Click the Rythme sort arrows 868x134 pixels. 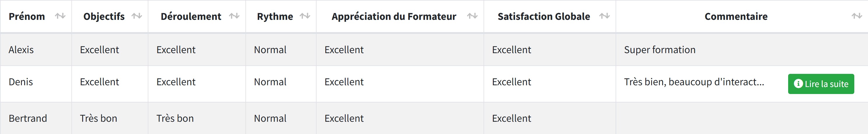[x=305, y=16]
